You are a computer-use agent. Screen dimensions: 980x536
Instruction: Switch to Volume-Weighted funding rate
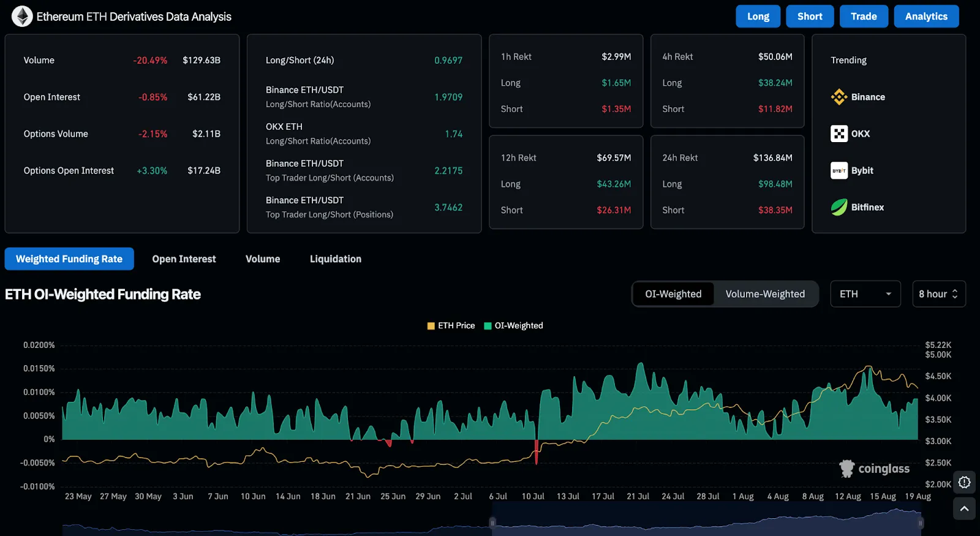click(765, 294)
